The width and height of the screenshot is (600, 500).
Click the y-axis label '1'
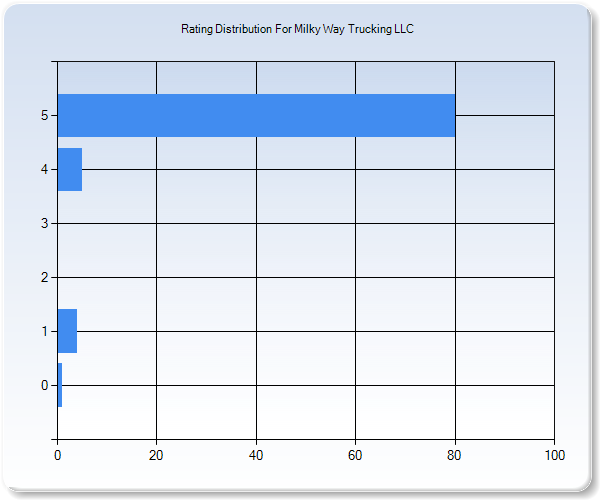click(45, 331)
